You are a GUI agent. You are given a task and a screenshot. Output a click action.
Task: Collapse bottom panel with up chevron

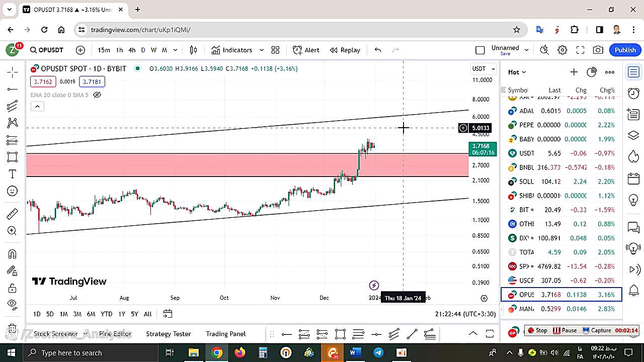coord(473,333)
